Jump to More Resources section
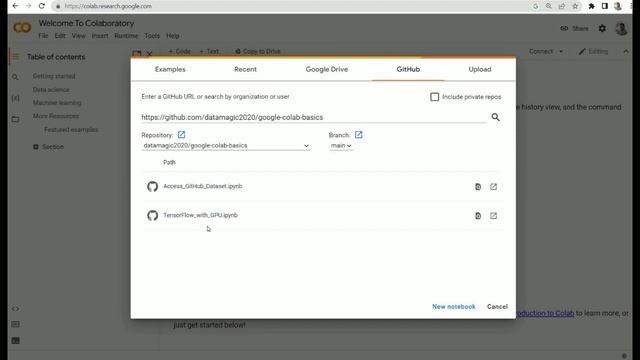640x360 pixels. 56,116
